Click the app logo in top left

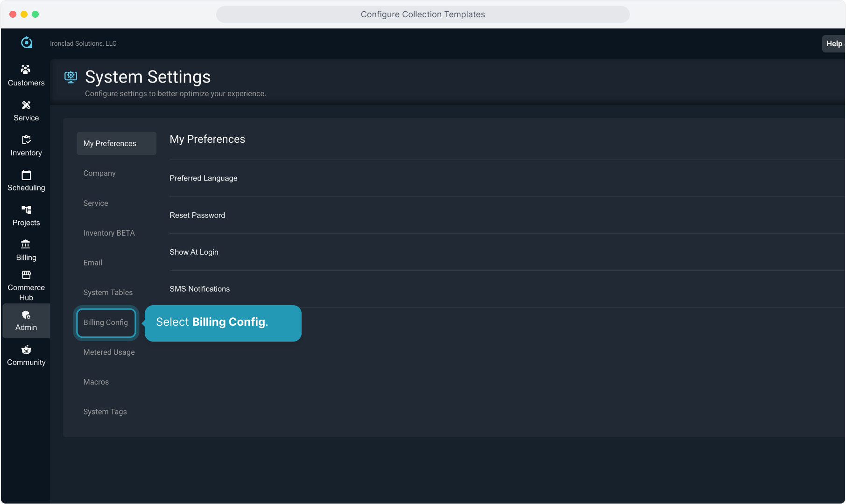(x=27, y=42)
